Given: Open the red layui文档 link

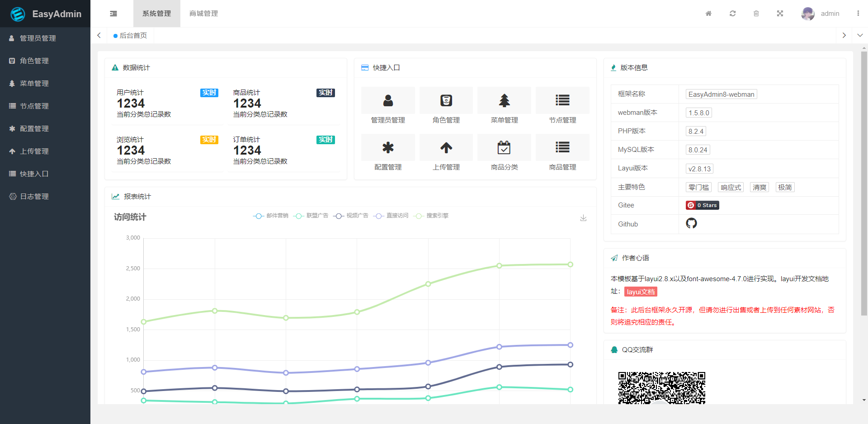Looking at the screenshot, I should tap(641, 292).
